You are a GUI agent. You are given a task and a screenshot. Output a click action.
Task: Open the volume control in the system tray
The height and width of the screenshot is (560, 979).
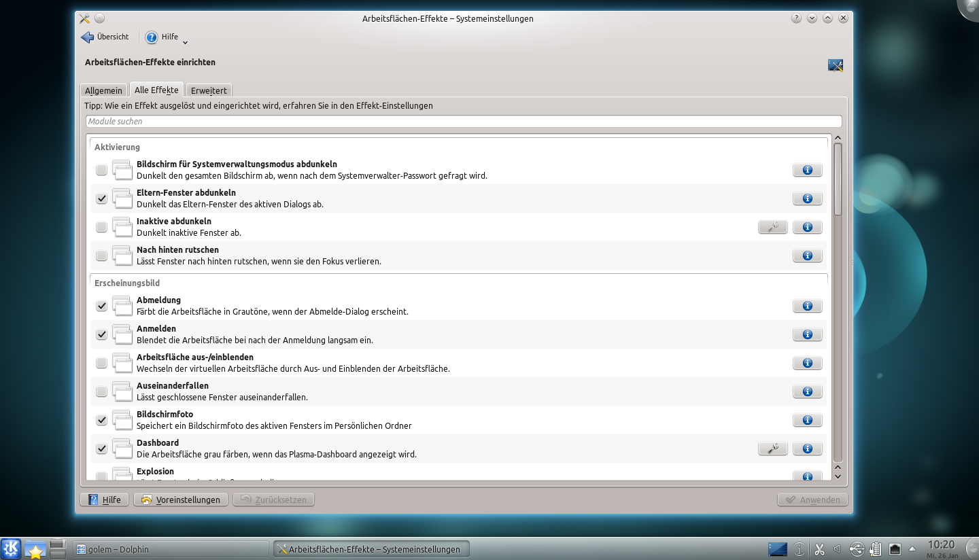pyautogui.click(x=837, y=548)
